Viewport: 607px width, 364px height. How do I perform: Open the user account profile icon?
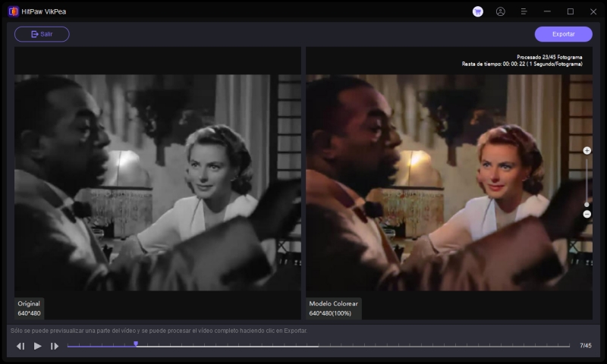coord(500,11)
